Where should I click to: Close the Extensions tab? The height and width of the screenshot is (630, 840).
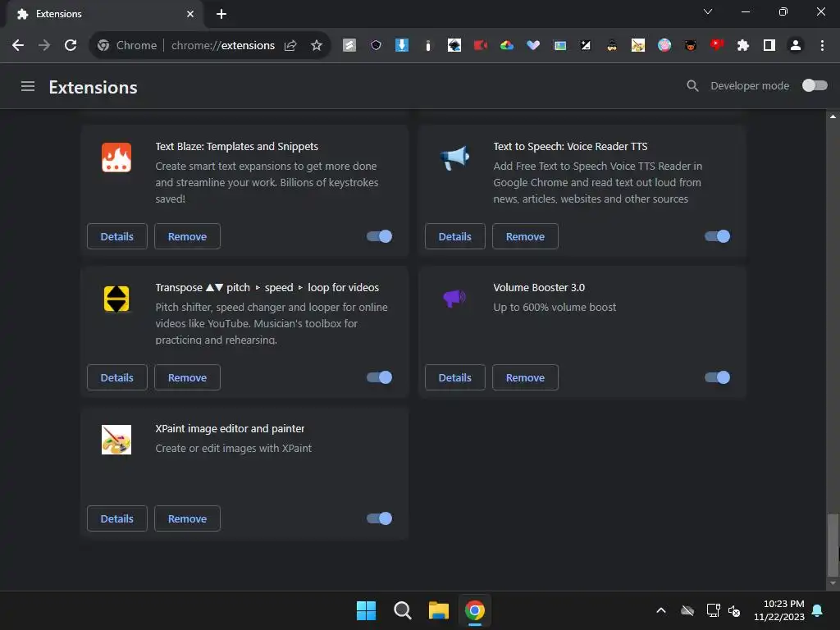click(190, 14)
